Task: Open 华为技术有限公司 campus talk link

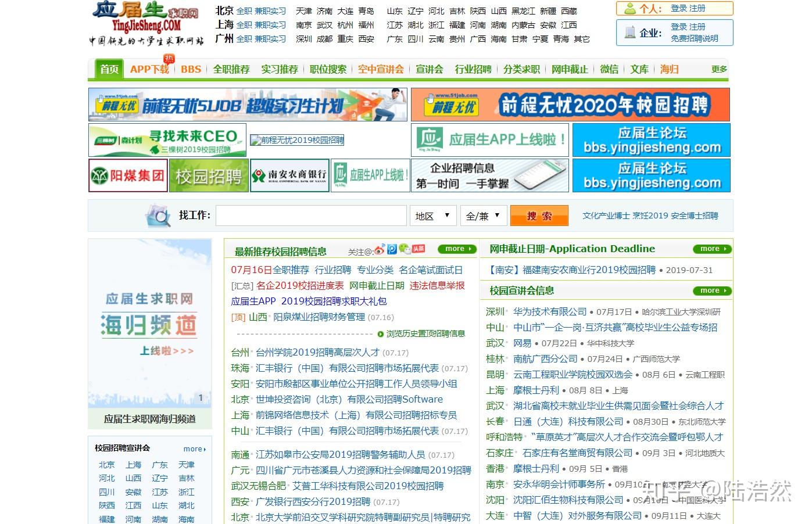Action: 550,311
